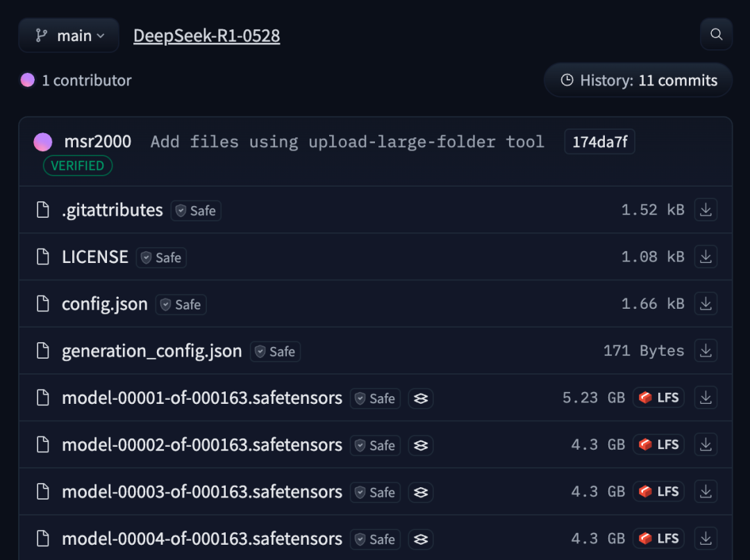The width and height of the screenshot is (750, 560).
Task: Click the LFS badge for model-00002
Action: 658,444
